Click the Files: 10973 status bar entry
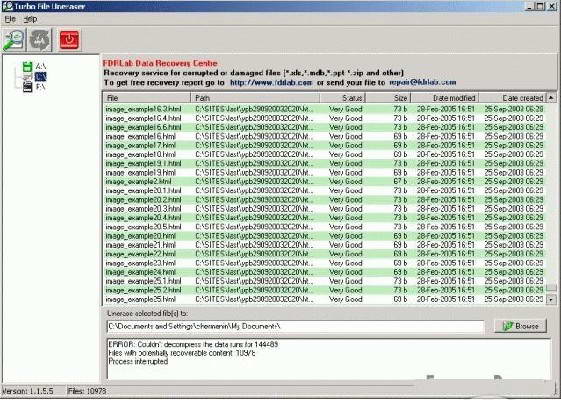Image resolution: width=561 pixels, height=400 pixels. click(x=87, y=391)
